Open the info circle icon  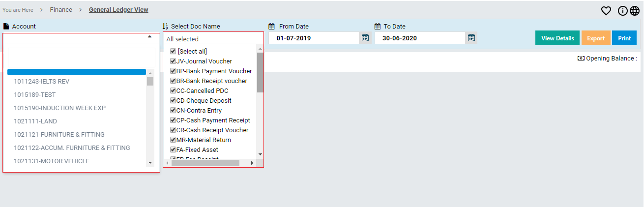click(x=623, y=11)
